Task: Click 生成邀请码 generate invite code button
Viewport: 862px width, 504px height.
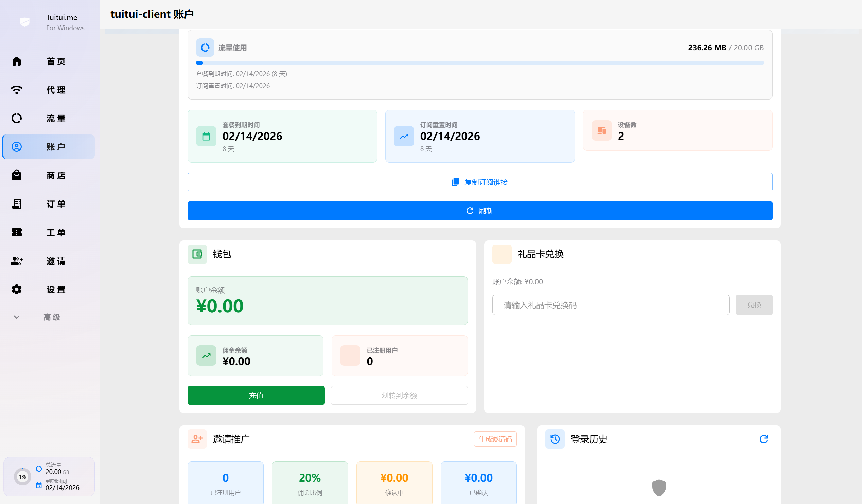Action: click(495, 439)
